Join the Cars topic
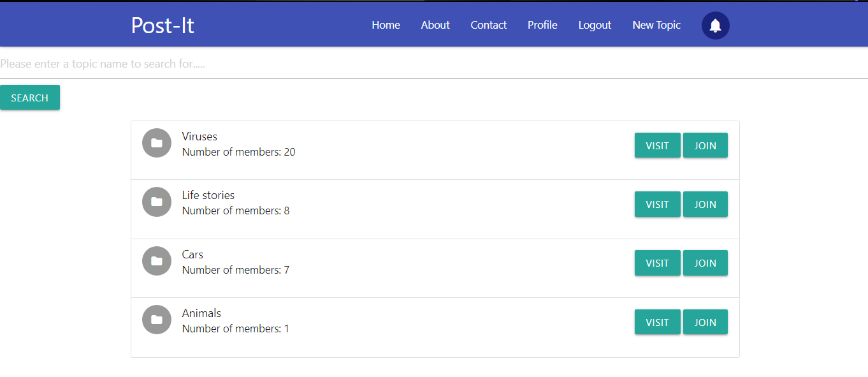Image resolution: width=868 pixels, height=377 pixels. coord(705,263)
